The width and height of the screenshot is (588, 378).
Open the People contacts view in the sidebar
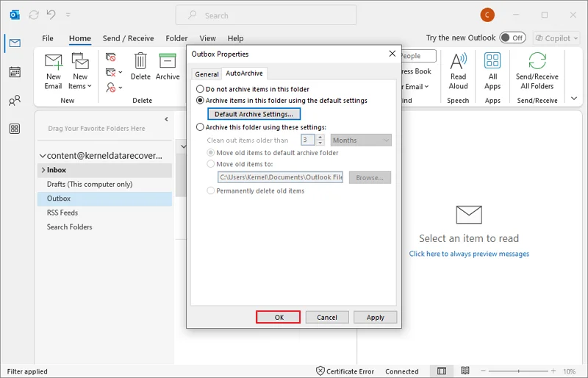[x=15, y=100]
